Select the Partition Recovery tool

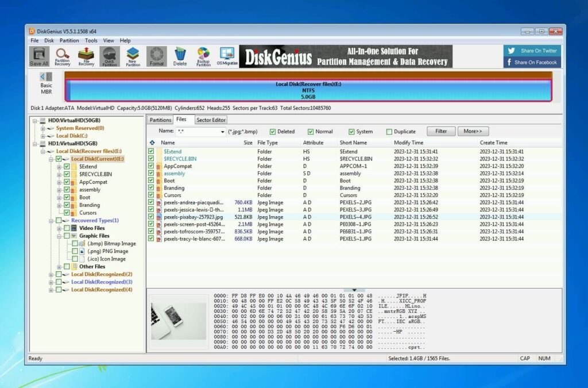63,56
